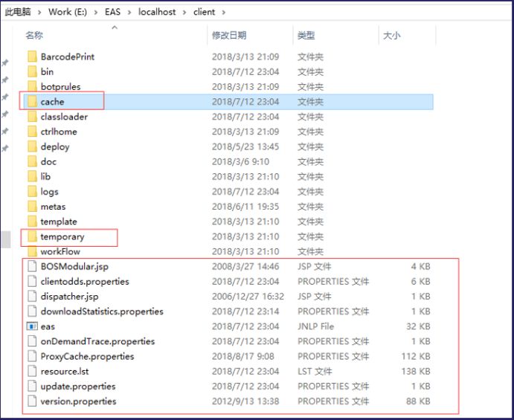The height and width of the screenshot is (420, 514).
Task: Select the bin folder icon
Action: pyautogui.click(x=32, y=72)
